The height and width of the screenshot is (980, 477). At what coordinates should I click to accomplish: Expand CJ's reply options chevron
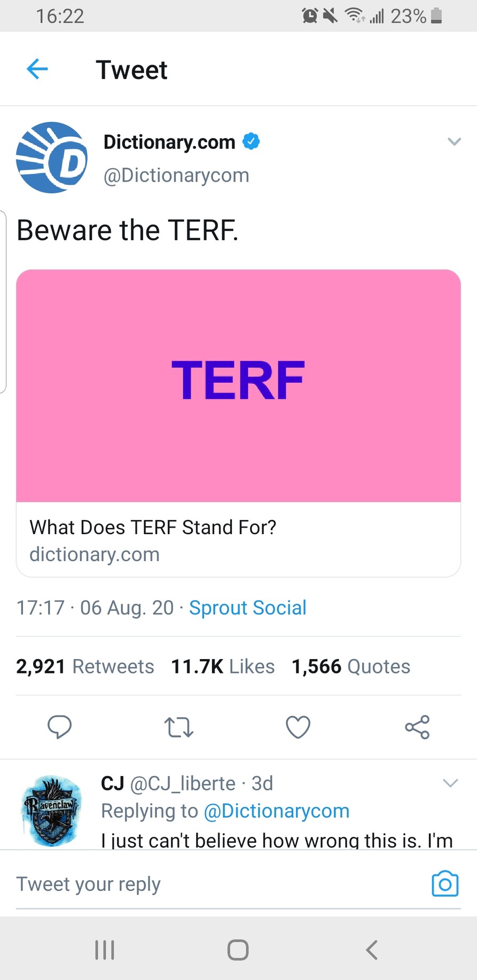(x=450, y=783)
